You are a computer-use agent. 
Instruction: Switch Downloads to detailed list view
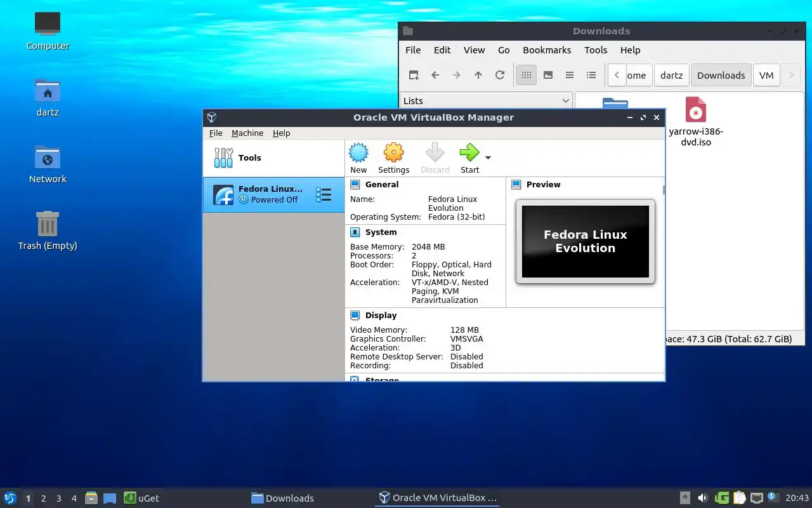591,75
